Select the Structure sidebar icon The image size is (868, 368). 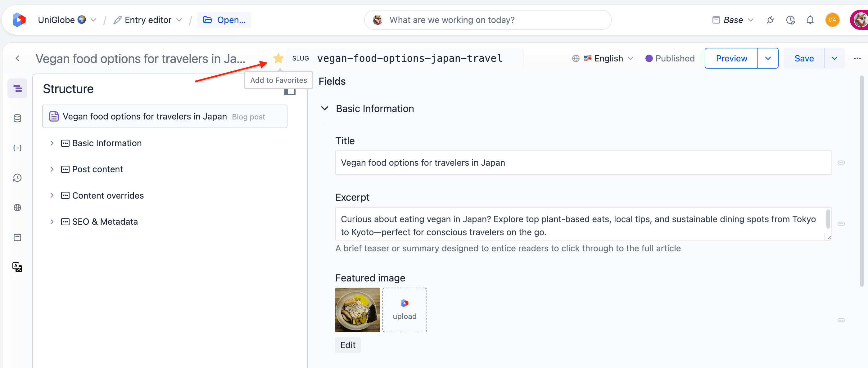[x=17, y=88]
